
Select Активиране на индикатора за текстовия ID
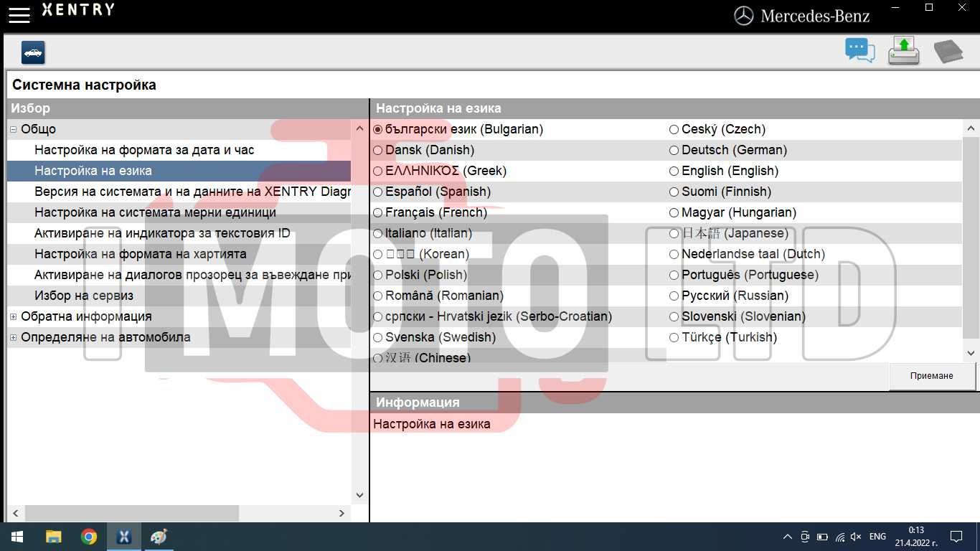tap(162, 234)
